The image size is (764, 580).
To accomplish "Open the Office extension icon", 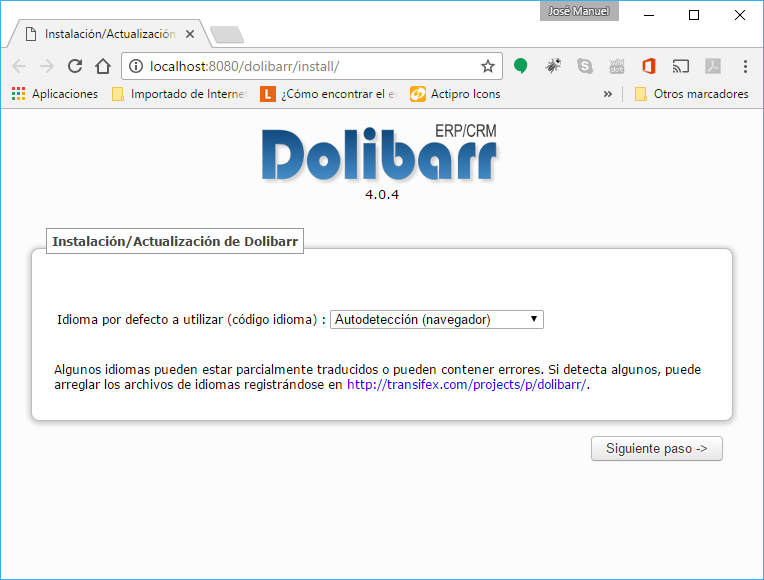I will 649,66.
